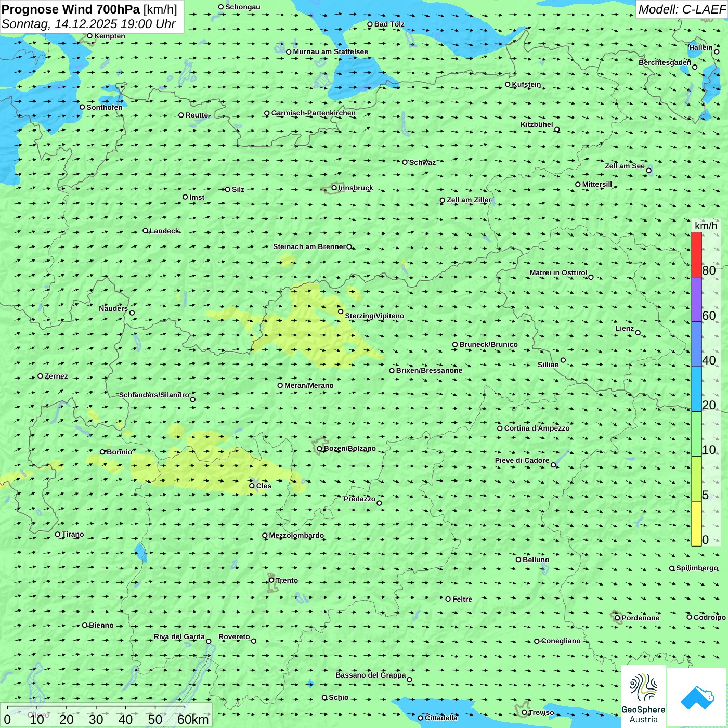Click the 'Zell am Ziller' label

pyautogui.click(x=469, y=200)
